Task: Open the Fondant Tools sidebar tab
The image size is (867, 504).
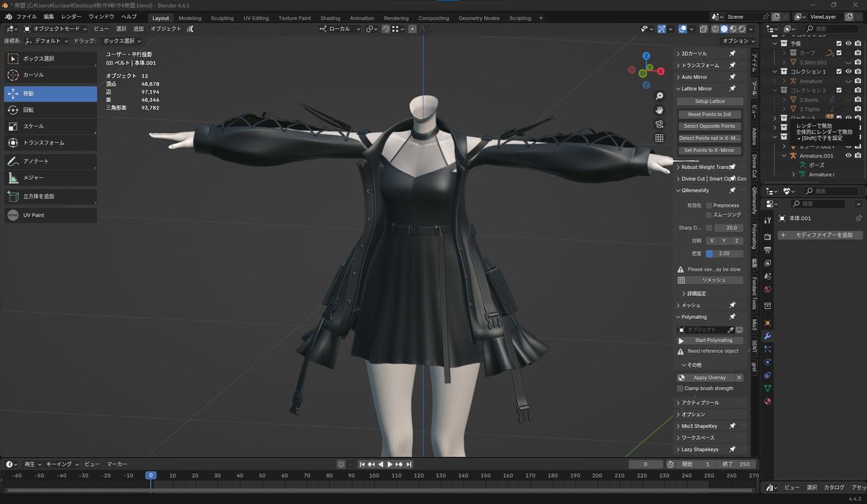Action: (754, 292)
